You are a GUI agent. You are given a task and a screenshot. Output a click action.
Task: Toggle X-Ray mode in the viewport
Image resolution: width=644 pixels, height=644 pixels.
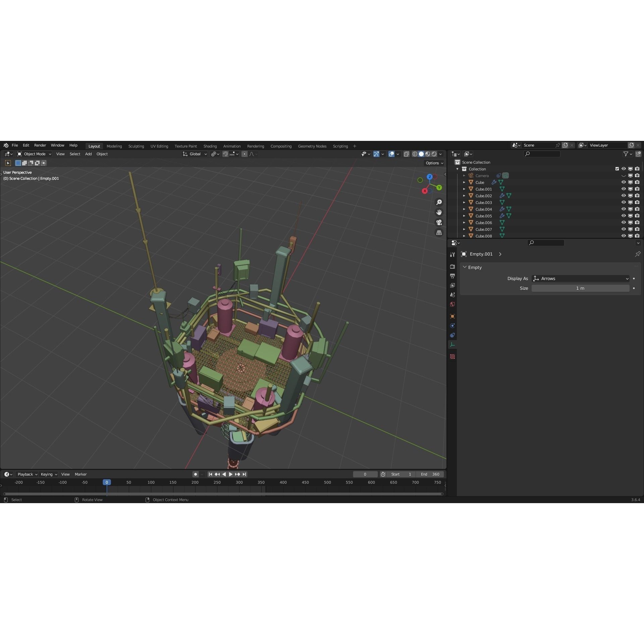click(407, 154)
